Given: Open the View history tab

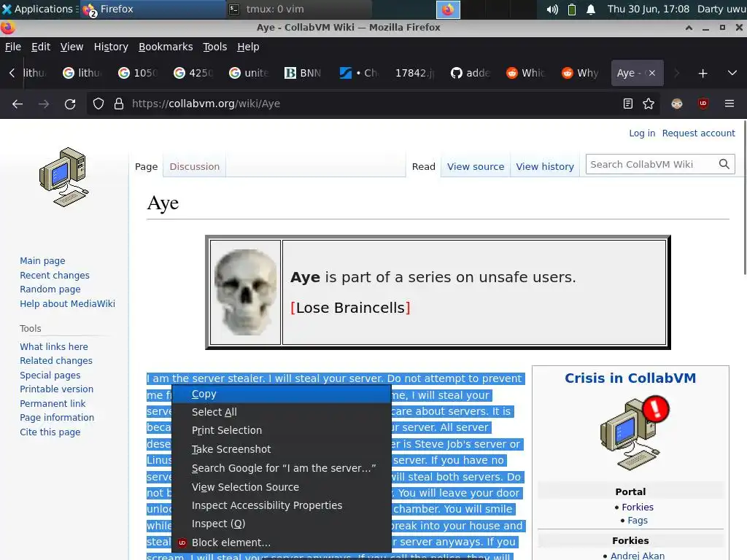Looking at the screenshot, I should pos(545,167).
